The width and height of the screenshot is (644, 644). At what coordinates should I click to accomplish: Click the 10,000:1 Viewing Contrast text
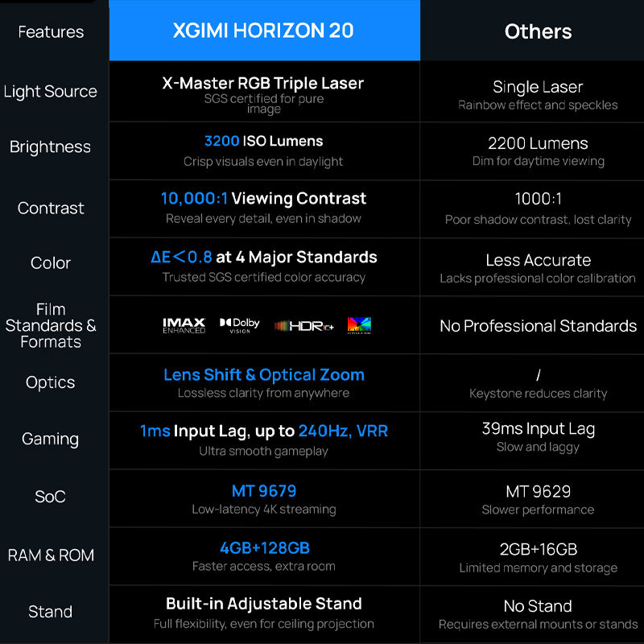pos(264,198)
